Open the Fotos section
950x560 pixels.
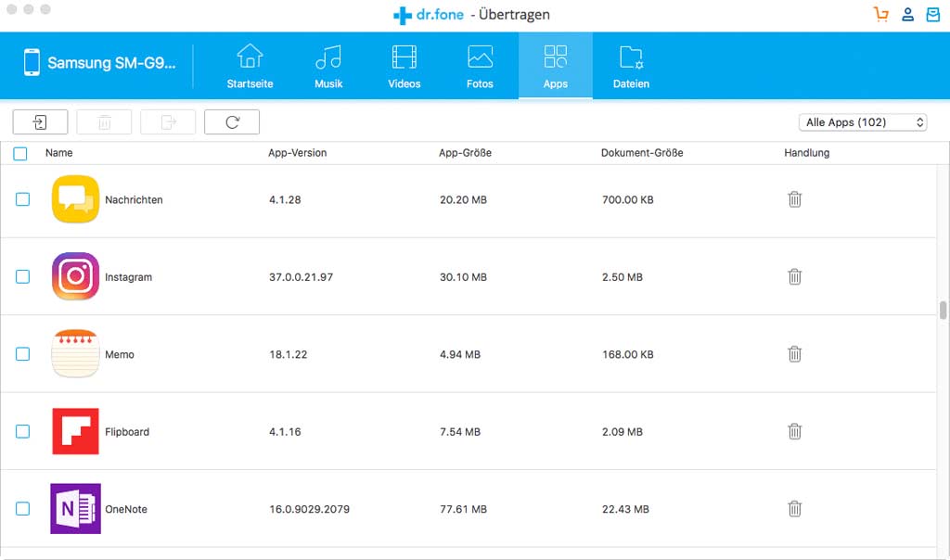[x=480, y=63]
